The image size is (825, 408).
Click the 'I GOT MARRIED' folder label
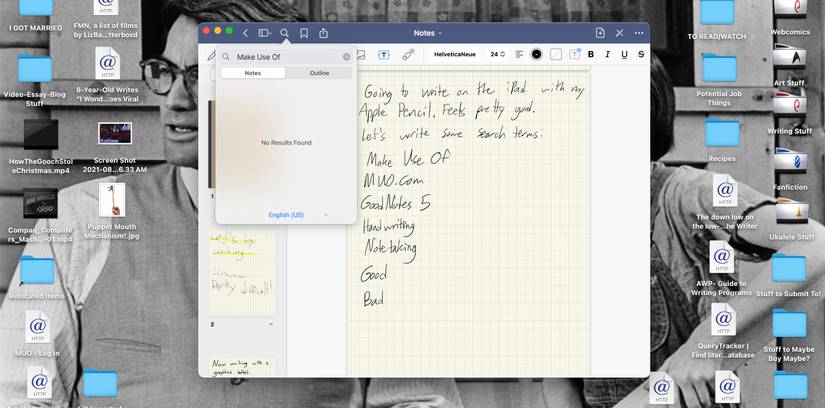tap(36, 28)
